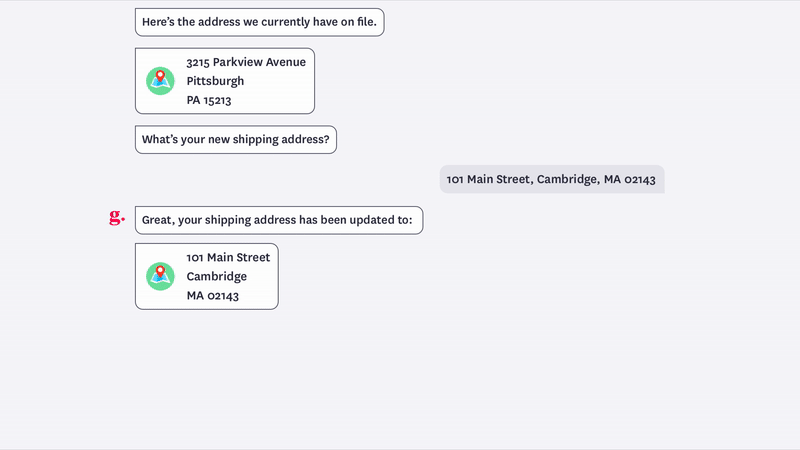Viewport: 800px width, 450px height.
Task: Click the "3215 Parkview Avenue" line
Action: [x=246, y=62]
